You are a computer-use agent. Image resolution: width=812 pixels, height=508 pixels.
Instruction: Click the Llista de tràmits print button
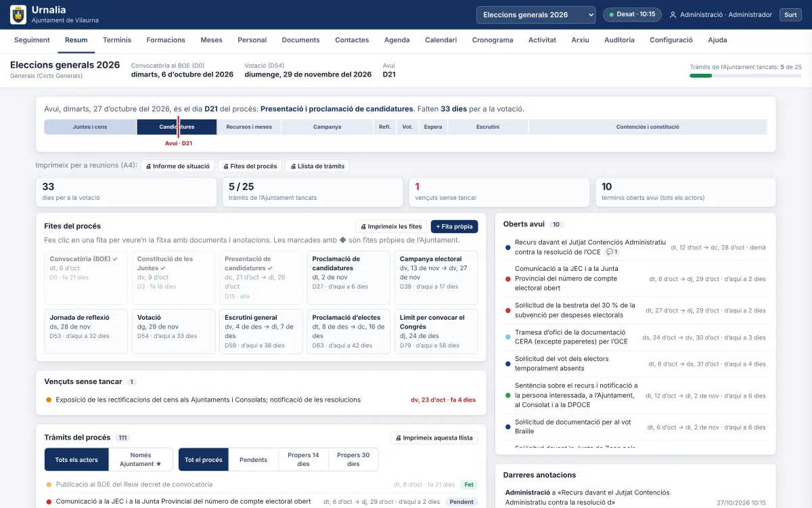coord(317,166)
